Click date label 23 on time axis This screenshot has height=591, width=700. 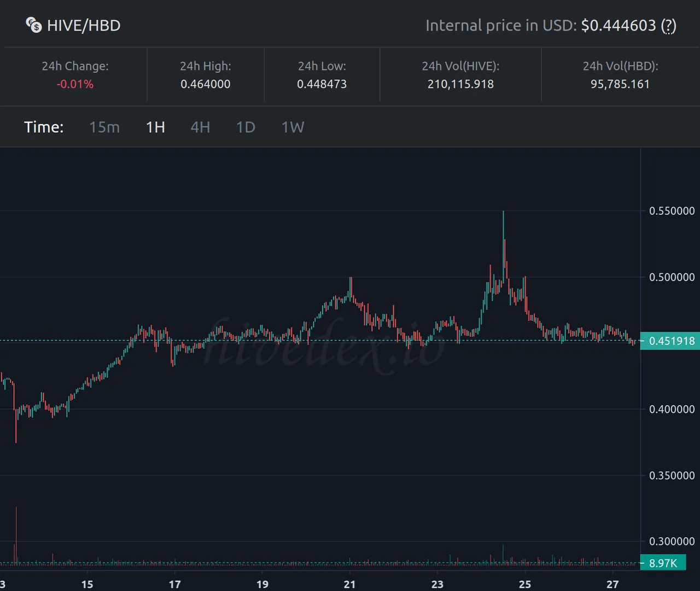437,584
